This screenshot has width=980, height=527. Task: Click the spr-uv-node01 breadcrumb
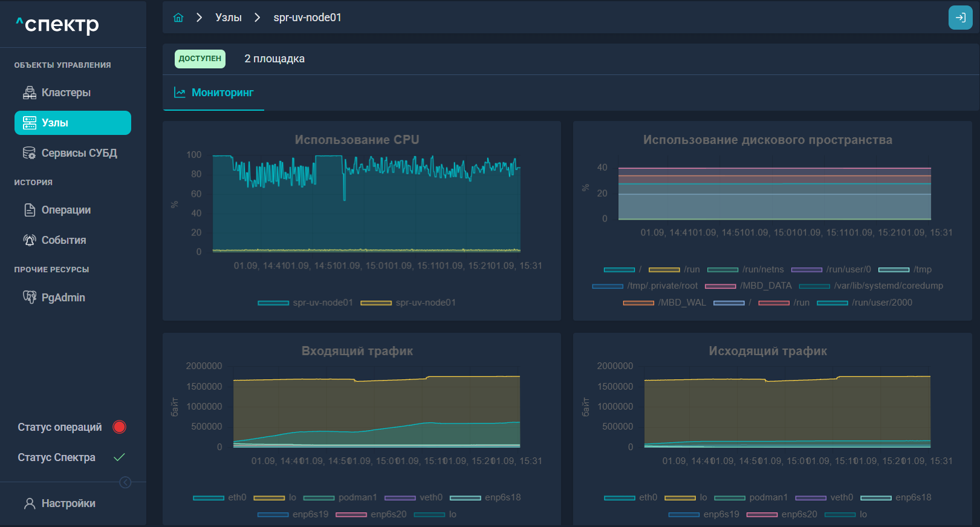tap(307, 18)
